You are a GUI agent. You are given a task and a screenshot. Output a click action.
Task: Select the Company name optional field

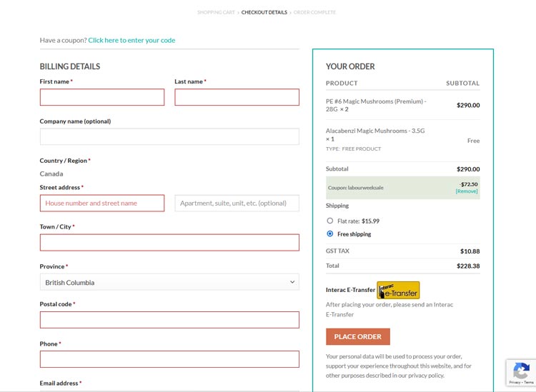[169, 136]
